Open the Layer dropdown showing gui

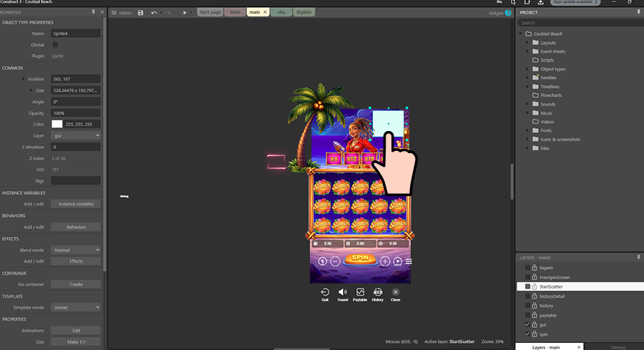pyautogui.click(x=76, y=135)
